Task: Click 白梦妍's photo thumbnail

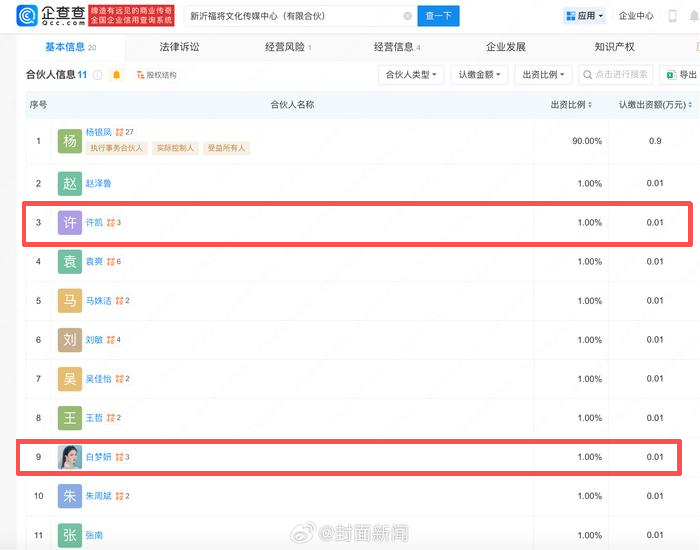Action: coord(70,457)
